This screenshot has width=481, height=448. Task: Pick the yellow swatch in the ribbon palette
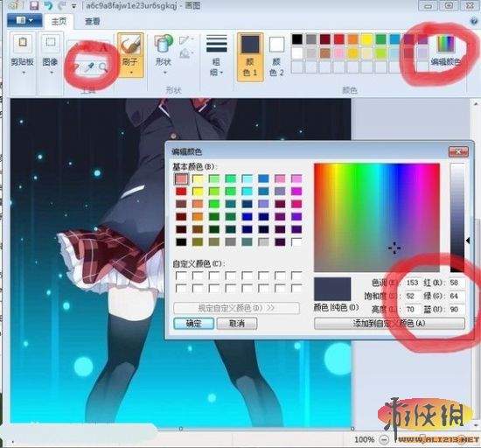366,39
